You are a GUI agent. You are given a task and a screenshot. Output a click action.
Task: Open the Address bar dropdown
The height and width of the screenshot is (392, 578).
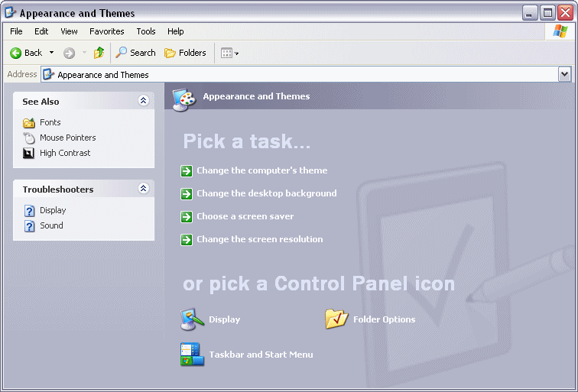pos(564,74)
